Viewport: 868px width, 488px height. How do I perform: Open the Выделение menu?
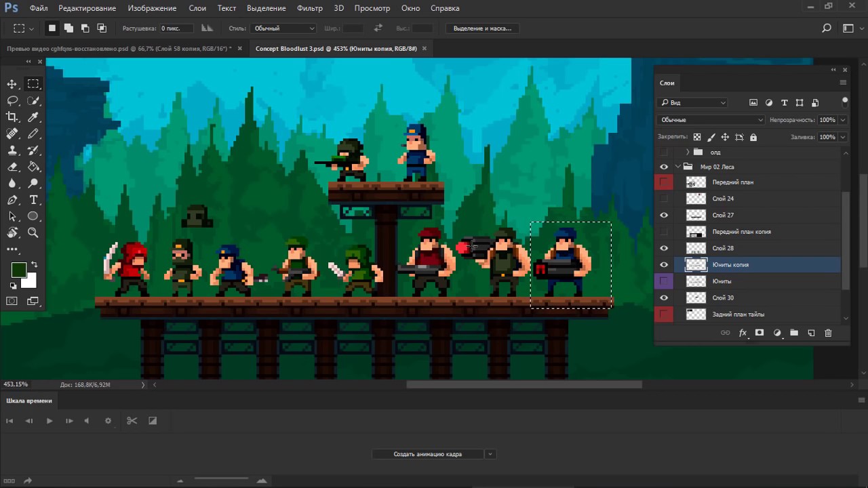click(267, 8)
